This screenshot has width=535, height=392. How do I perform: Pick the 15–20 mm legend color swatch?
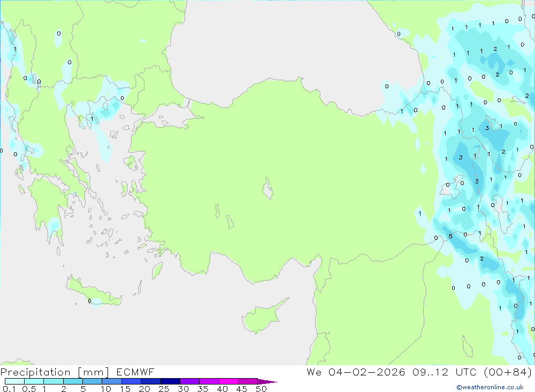pyautogui.click(x=132, y=381)
